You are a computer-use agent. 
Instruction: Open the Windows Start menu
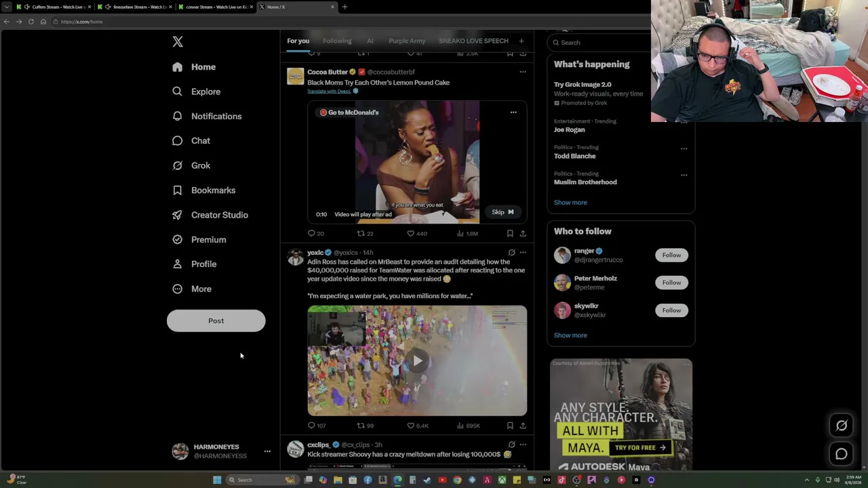click(217, 480)
